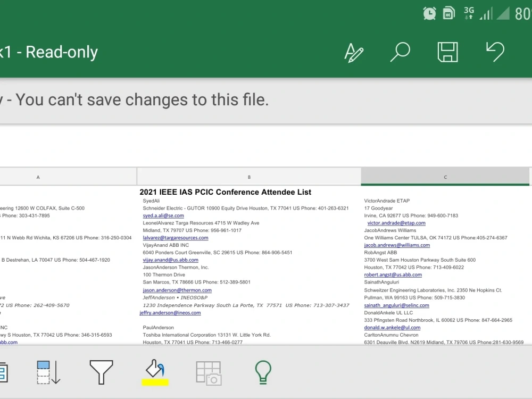Select the VictorAndrade ETAP cell
532x399 pixels.
pyautogui.click(x=387, y=201)
